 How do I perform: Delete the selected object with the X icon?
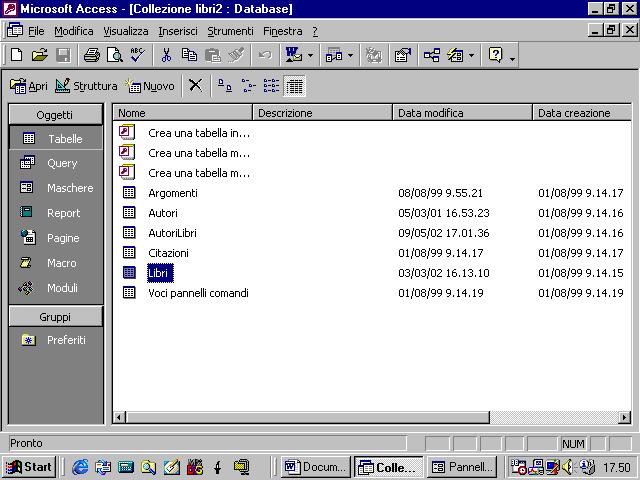pos(196,86)
